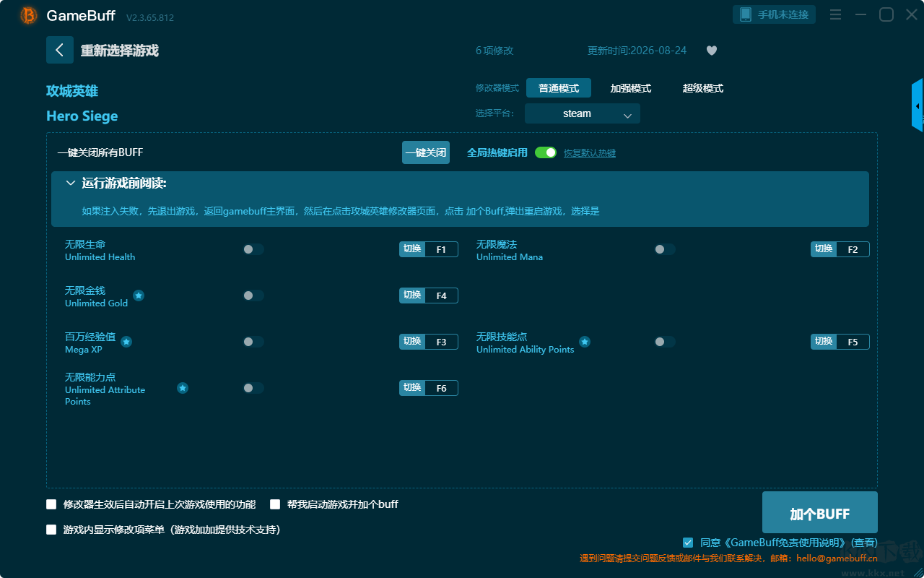Click the F2 hotkey field
This screenshot has height=578, width=924.
pos(853,249)
